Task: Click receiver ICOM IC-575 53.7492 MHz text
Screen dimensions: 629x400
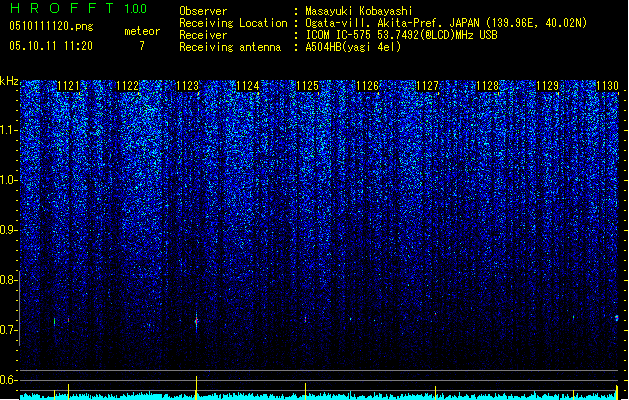Action: tap(401, 35)
